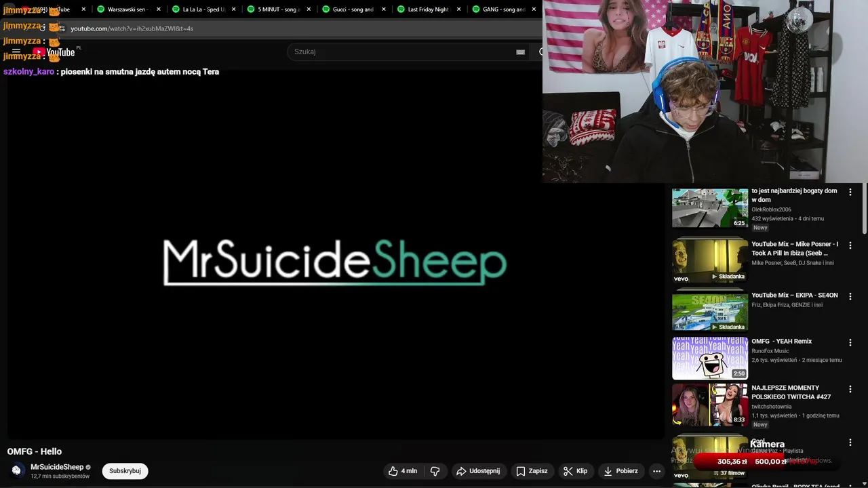
Task: Save video with Zapisz button
Action: point(532,471)
